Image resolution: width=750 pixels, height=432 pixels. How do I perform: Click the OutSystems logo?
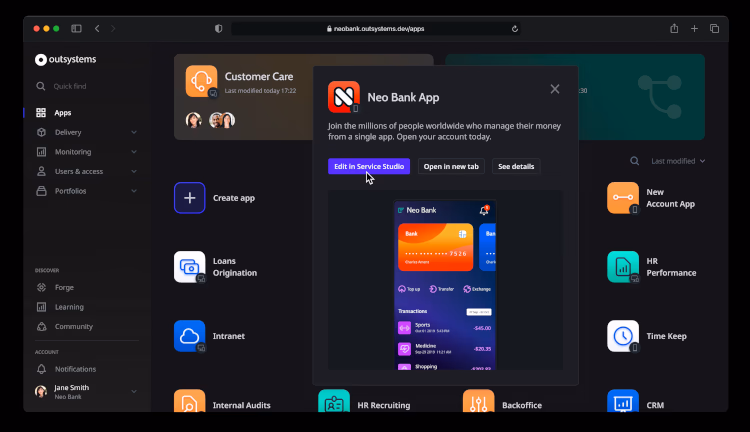coord(66,59)
